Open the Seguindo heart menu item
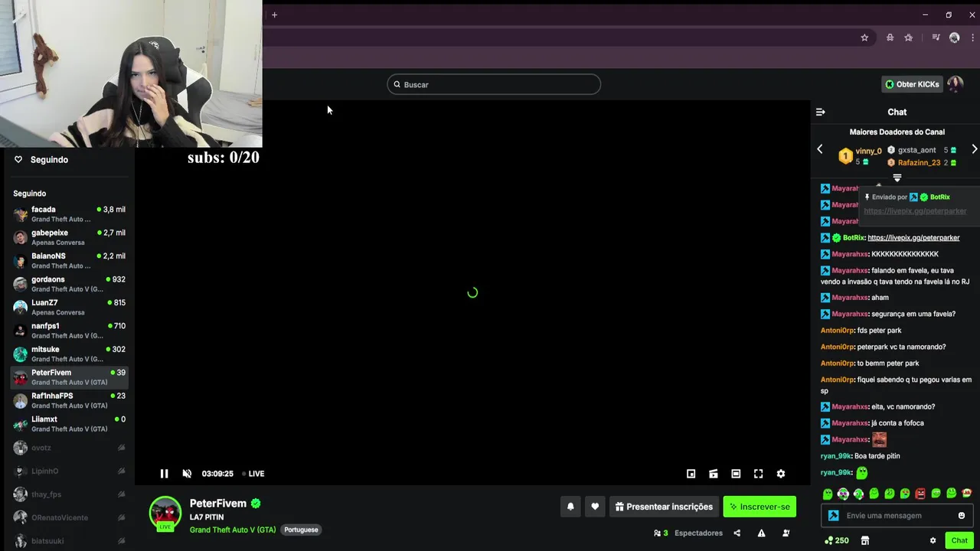 coord(41,160)
